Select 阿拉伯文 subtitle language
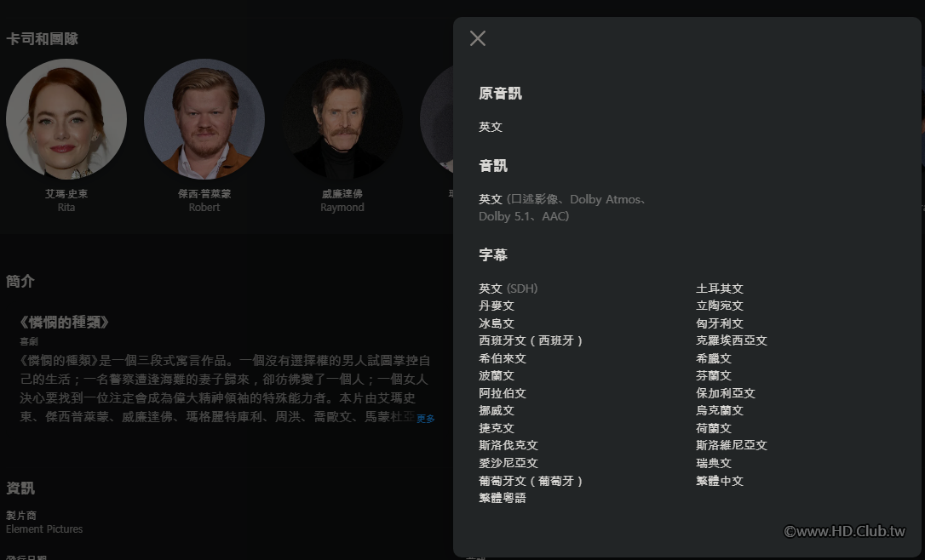This screenshot has height=560, width=925. point(503,393)
